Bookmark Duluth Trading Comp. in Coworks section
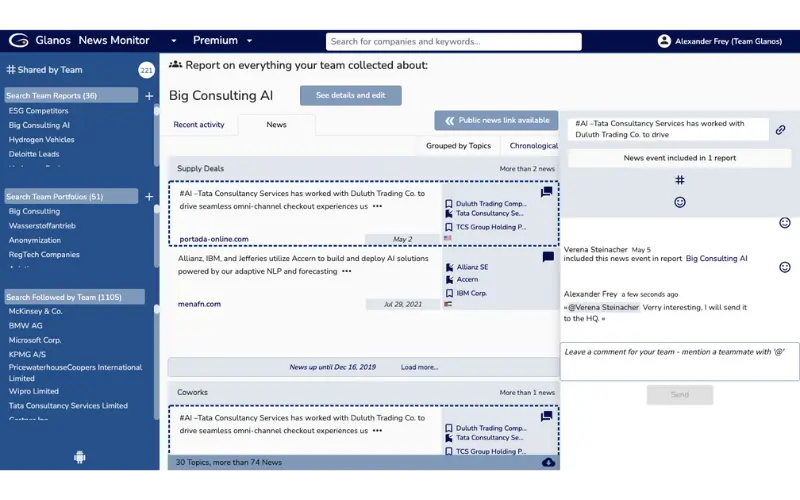800x500 pixels. [449, 428]
